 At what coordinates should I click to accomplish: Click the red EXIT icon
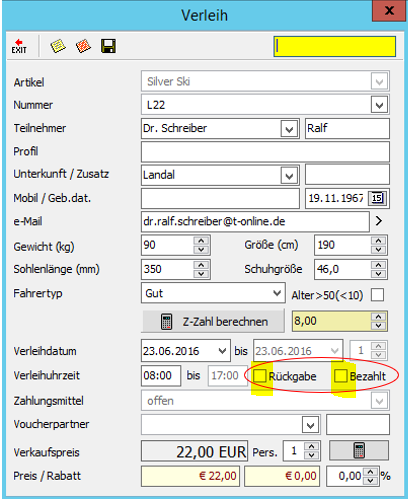pos(19,46)
